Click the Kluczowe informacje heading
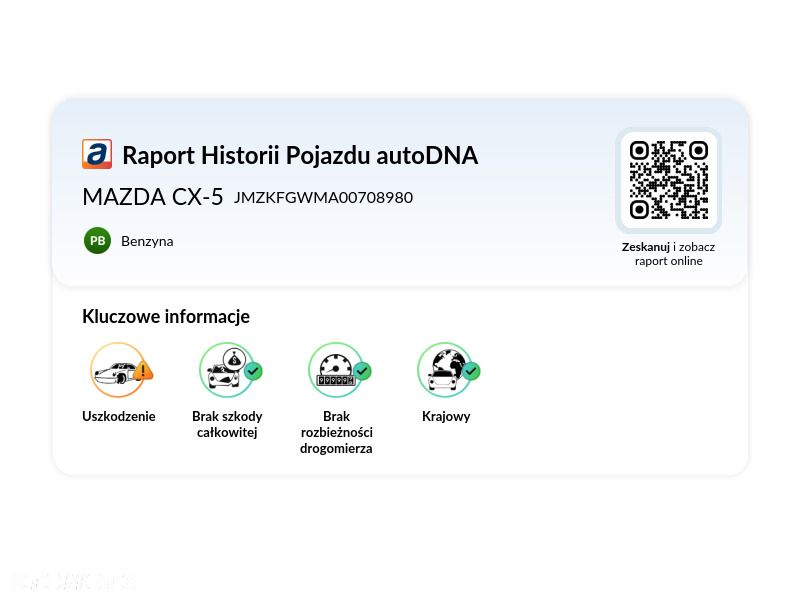This screenshot has height=600, width=800. click(x=166, y=316)
